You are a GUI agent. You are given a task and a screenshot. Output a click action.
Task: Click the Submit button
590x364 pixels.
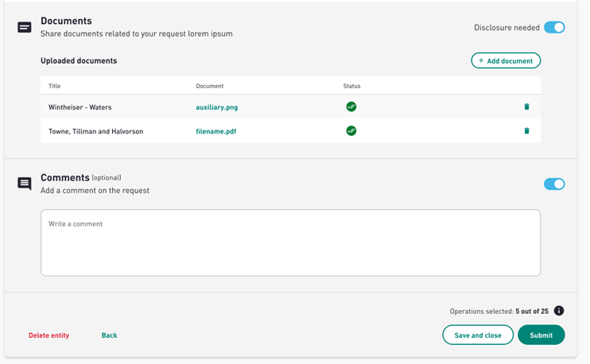[x=541, y=335]
